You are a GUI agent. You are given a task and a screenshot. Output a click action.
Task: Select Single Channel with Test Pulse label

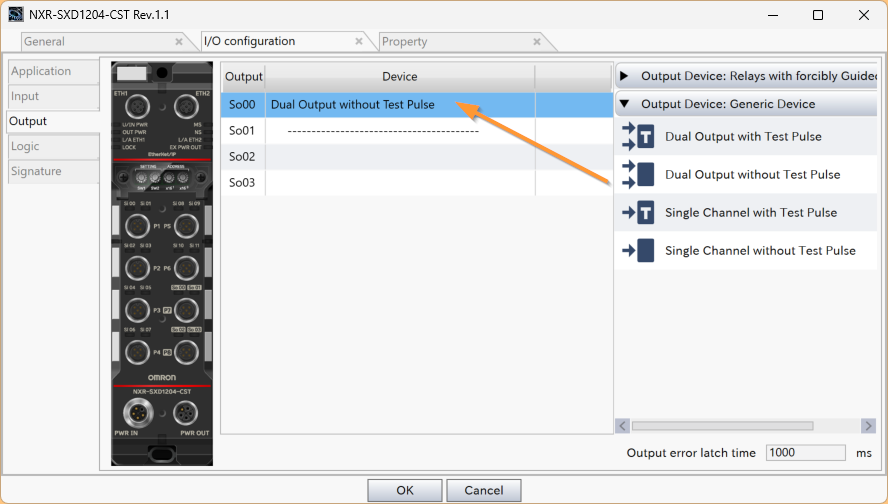(751, 212)
